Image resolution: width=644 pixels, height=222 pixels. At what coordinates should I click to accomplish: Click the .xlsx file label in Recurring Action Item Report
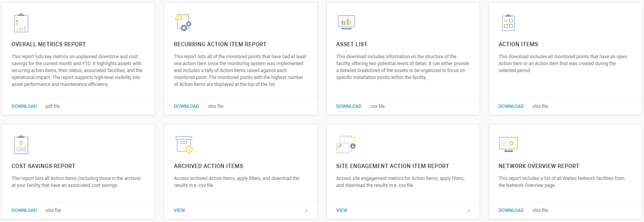coord(215,106)
